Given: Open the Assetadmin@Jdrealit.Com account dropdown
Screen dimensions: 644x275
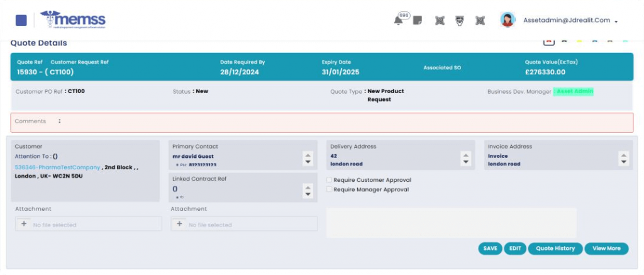Looking at the screenshot, I should pyautogui.click(x=570, y=20).
